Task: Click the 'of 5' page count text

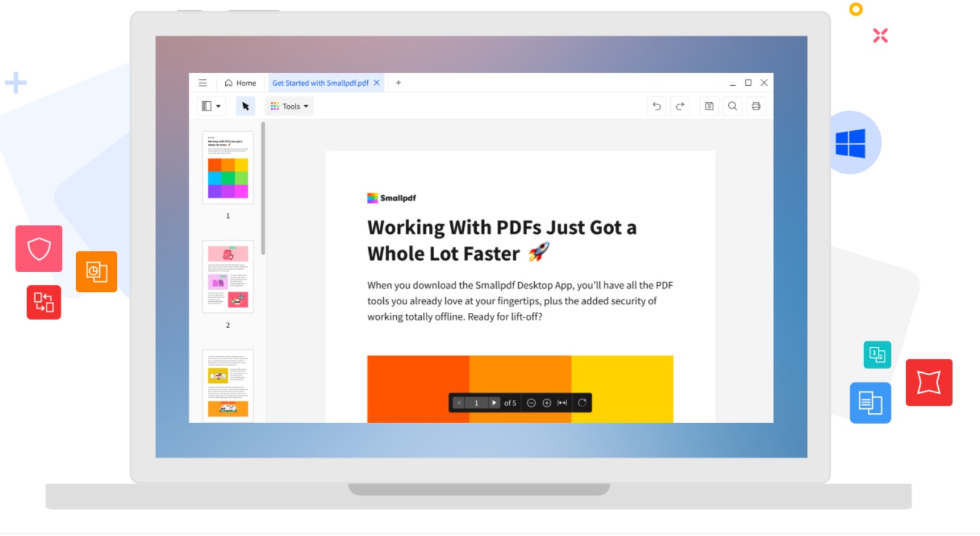Action: (x=510, y=403)
